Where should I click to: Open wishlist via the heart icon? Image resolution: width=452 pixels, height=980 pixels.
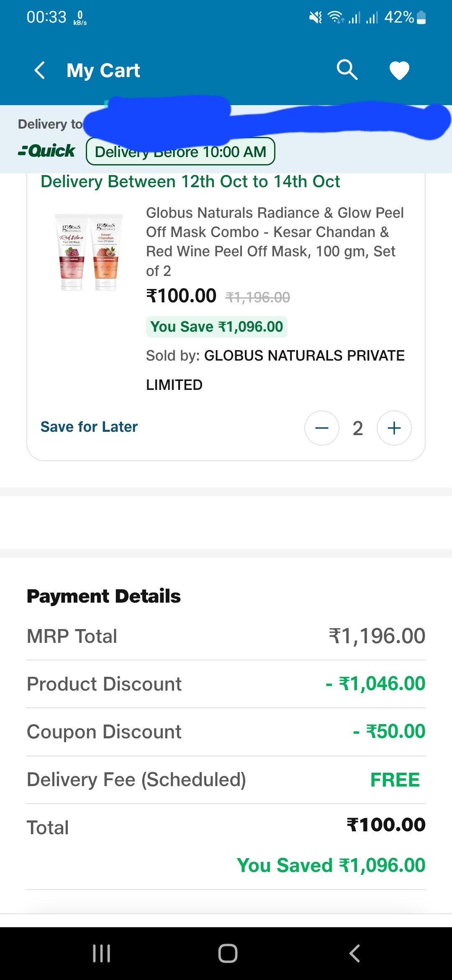point(399,70)
